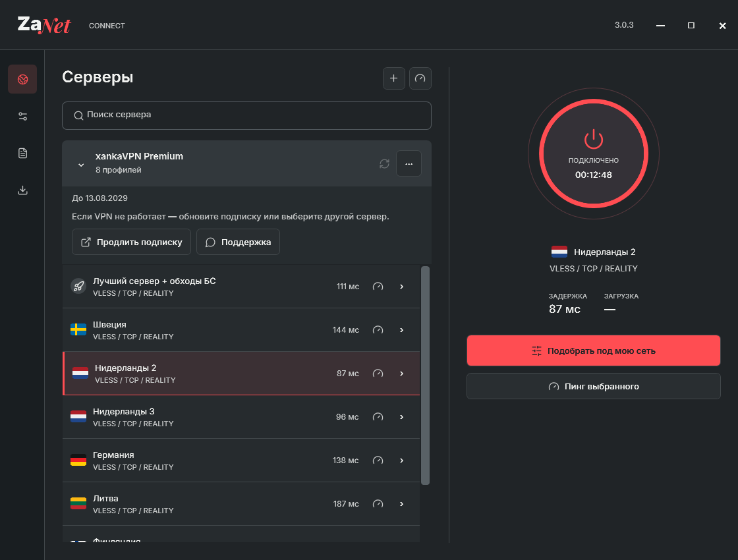Image resolution: width=738 pixels, height=560 pixels.
Task: Click in the Поиск сервера search field
Action: tap(246, 115)
